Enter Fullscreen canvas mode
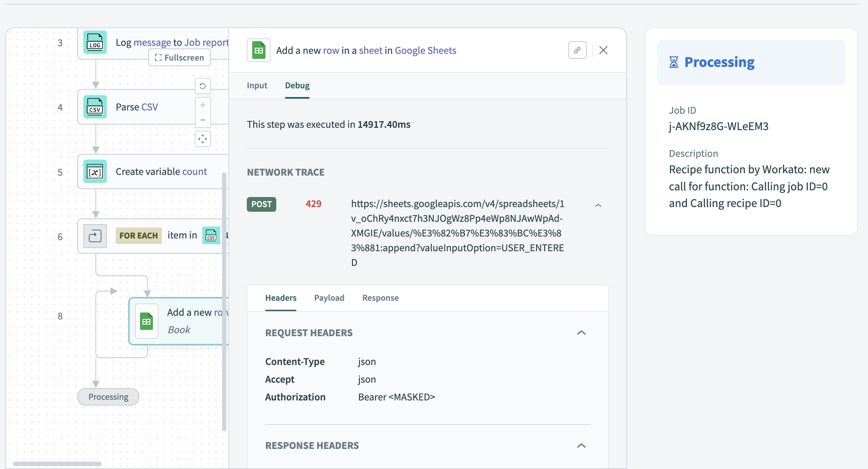The image size is (868, 469). 179,58
